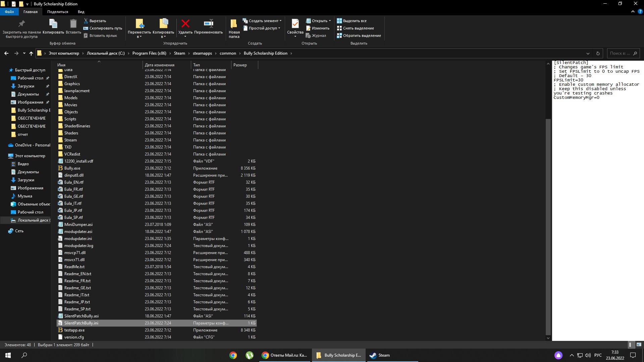This screenshot has width=644, height=362.
Task: Select testapp.exe file
Action: click(157, 330)
